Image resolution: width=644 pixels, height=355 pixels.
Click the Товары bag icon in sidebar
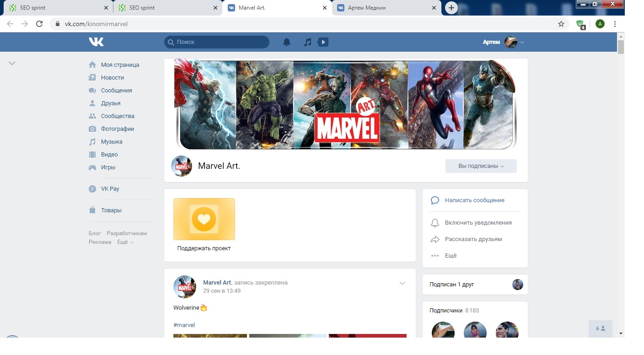click(x=92, y=210)
